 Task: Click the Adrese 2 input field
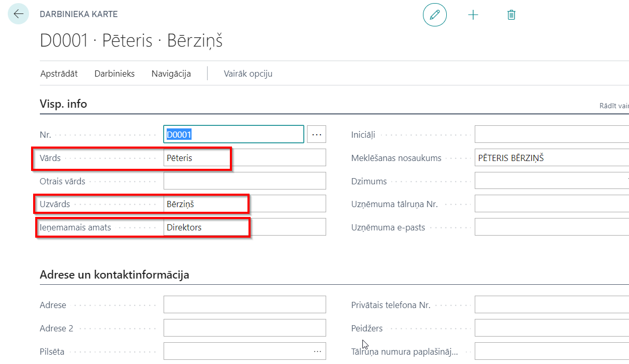[245, 328]
